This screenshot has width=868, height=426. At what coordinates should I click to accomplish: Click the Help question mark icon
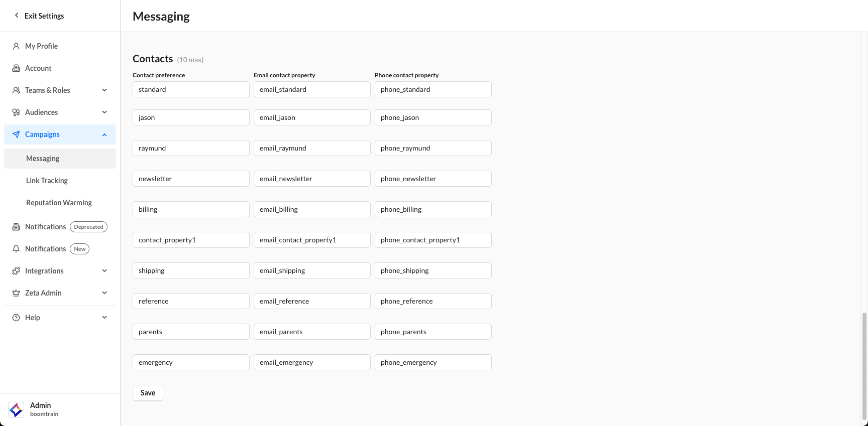[16, 318]
